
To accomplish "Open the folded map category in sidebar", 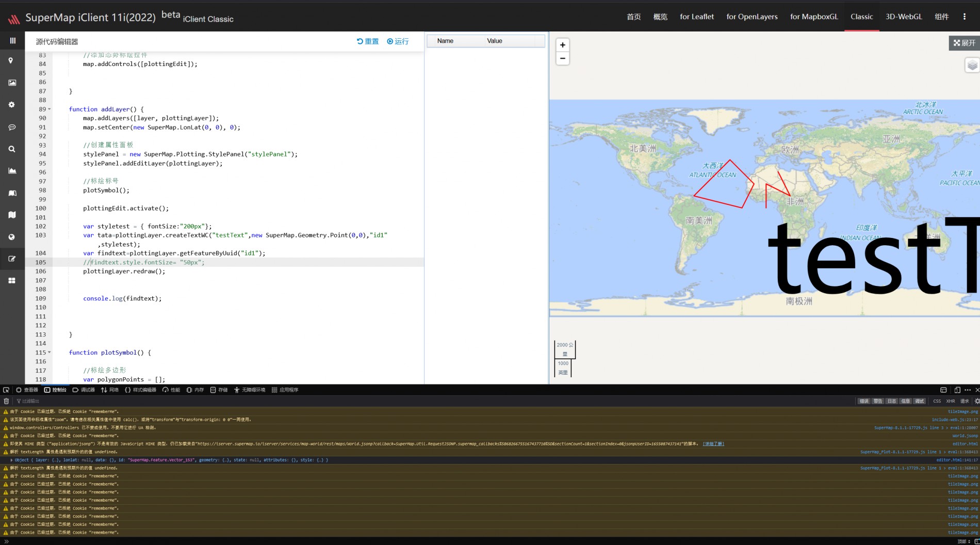I will pos(12,215).
